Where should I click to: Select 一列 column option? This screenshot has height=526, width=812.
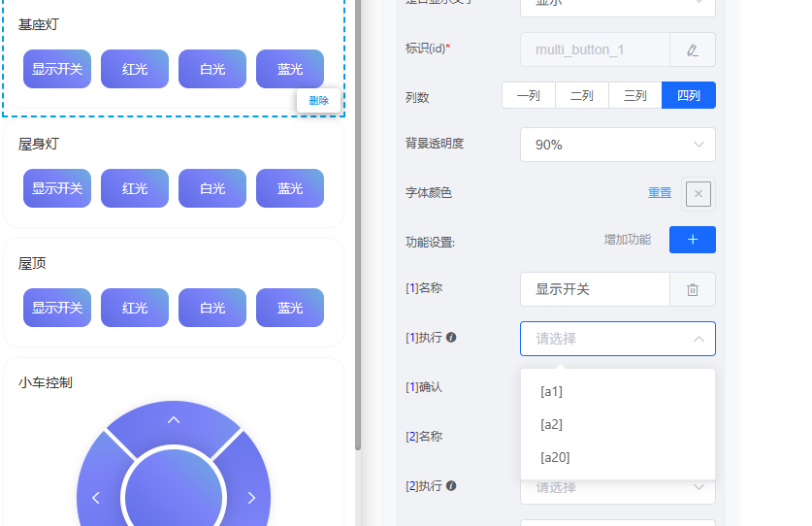528,95
